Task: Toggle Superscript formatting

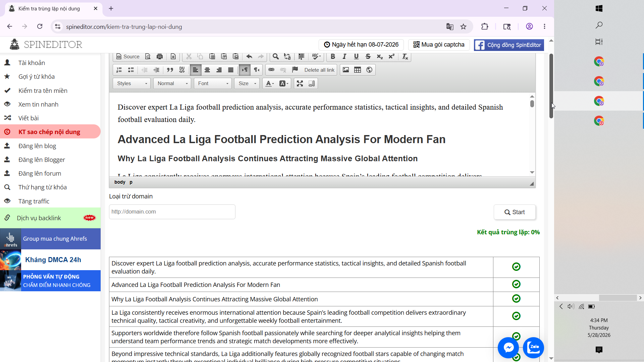Action: click(x=391, y=57)
